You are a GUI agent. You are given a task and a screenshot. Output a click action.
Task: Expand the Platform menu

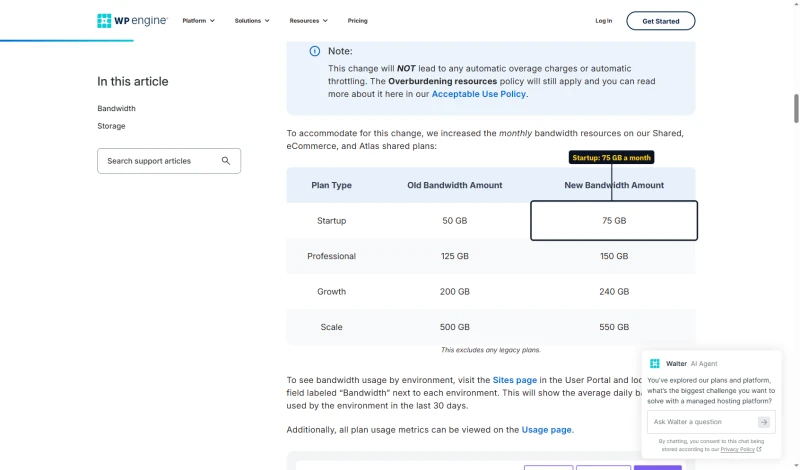click(198, 21)
